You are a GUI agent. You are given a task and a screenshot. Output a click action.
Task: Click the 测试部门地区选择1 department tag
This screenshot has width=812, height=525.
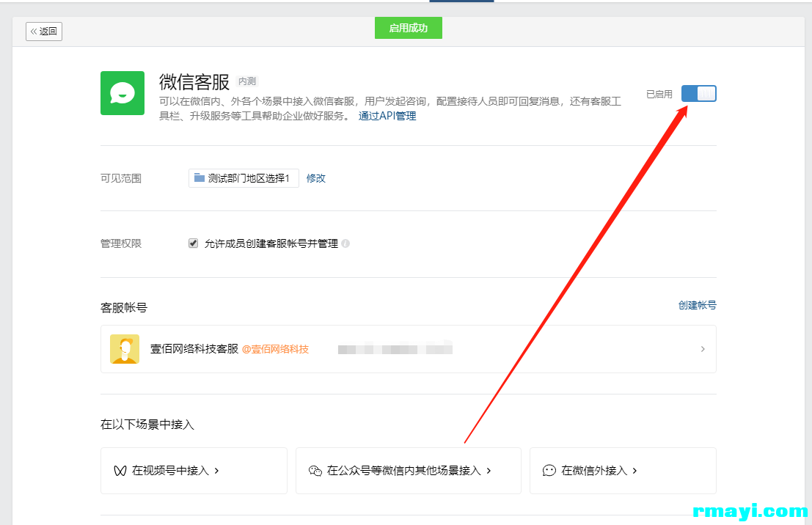244,178
